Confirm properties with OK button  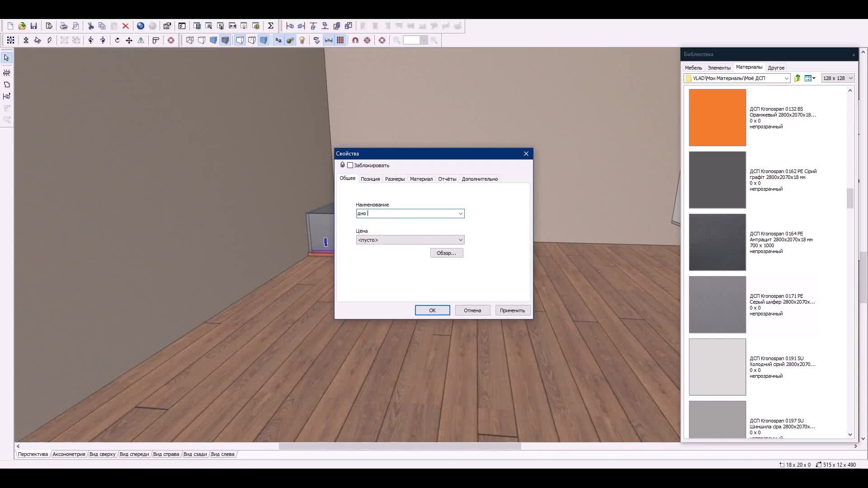click(x=432, y=310)
